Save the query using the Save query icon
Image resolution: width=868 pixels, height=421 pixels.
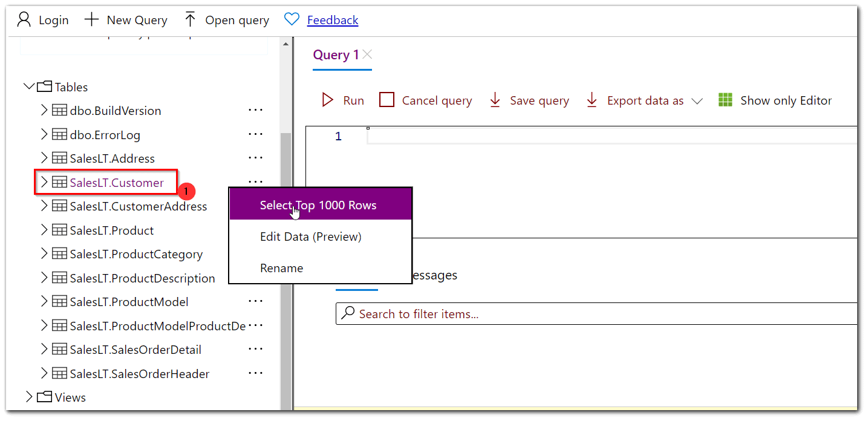[496, 100]
